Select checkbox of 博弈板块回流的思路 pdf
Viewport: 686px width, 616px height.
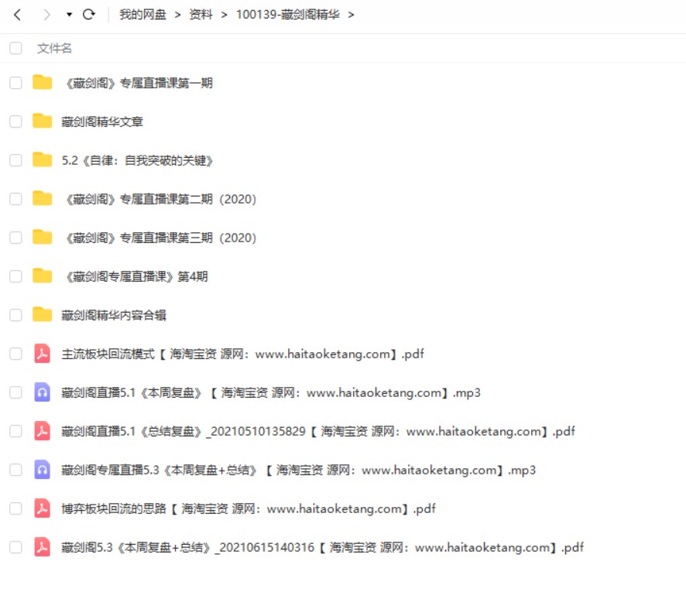click(15, 508)
